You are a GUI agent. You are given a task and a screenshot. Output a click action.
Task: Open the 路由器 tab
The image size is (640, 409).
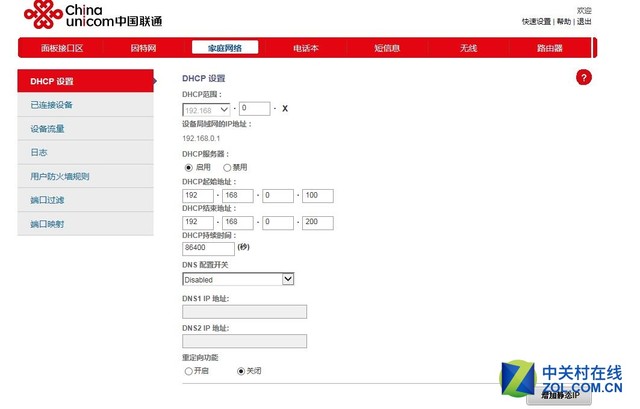pyautogui.click(x=549, y=48)
